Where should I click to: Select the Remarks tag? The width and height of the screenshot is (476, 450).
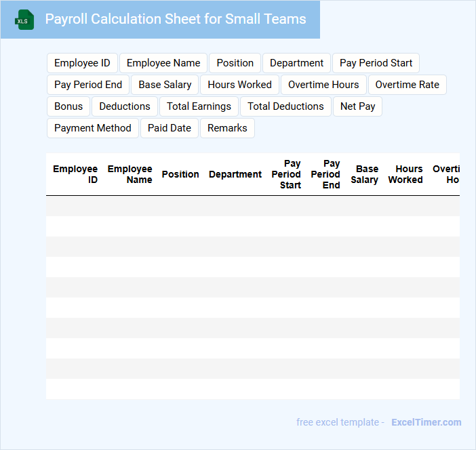[227, 128]
